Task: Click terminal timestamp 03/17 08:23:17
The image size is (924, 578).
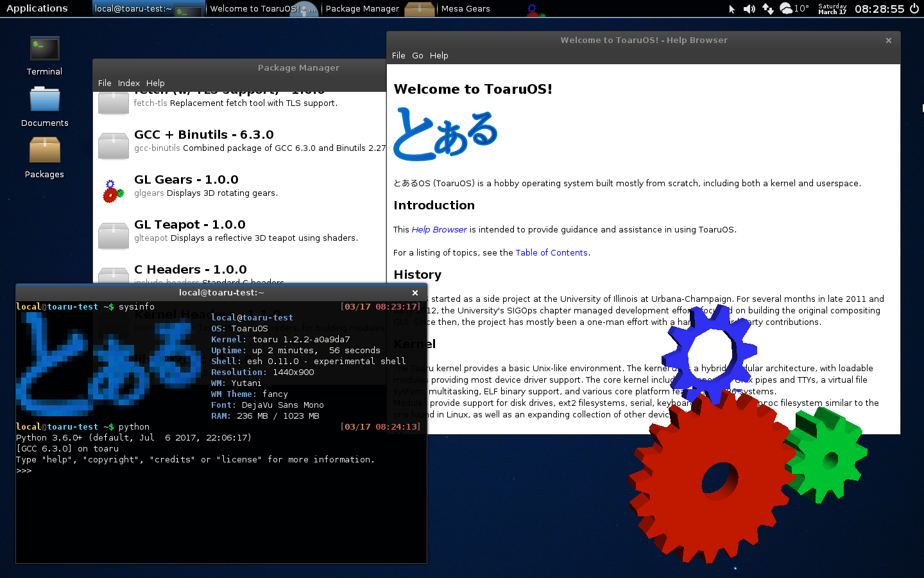Action: [x=381, y=306]
